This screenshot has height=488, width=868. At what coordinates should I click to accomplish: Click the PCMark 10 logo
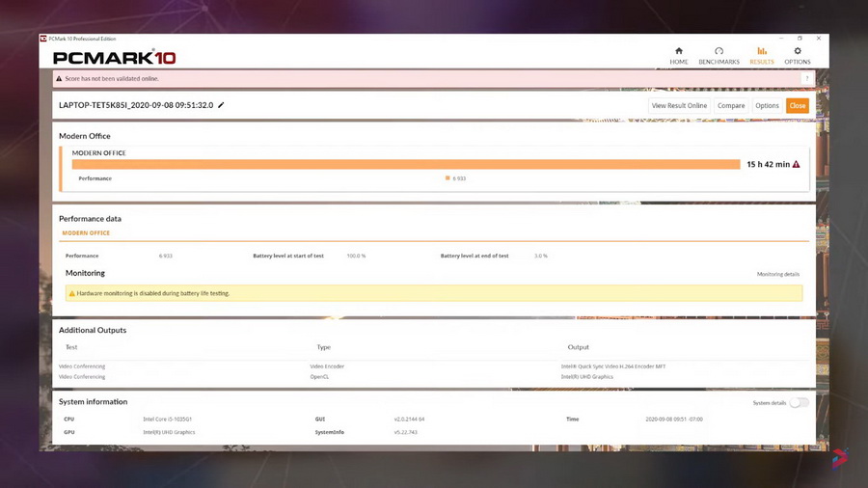115,57
